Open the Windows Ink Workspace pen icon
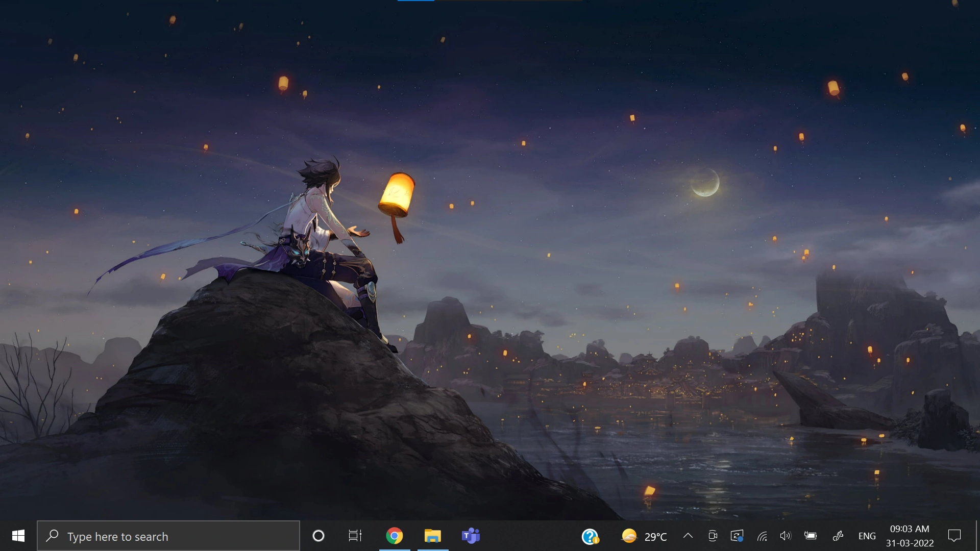The image size is (980, 551). 838,536
